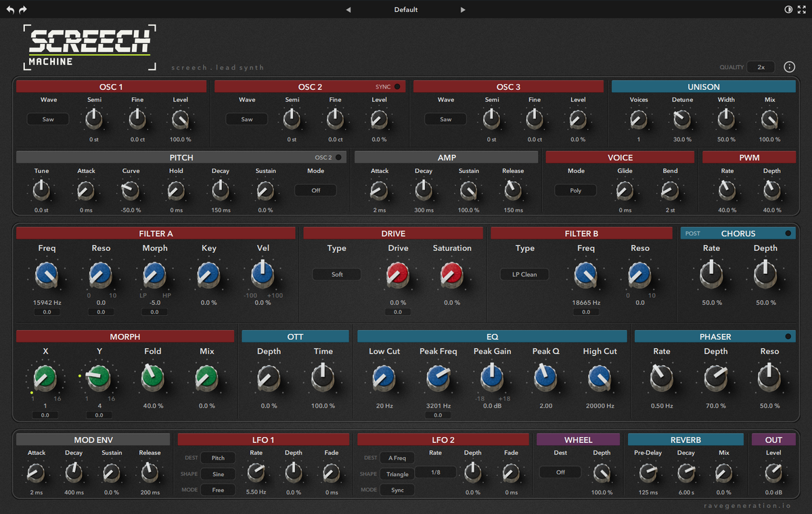Open OSC 1 Wave dropdown showing Saw
This screenshot has height=514, width=812.
(x=48, y=119)
